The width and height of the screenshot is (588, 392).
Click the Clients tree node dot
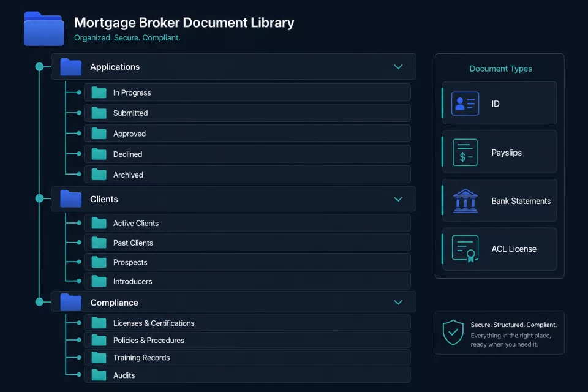(x=39, y=198)
